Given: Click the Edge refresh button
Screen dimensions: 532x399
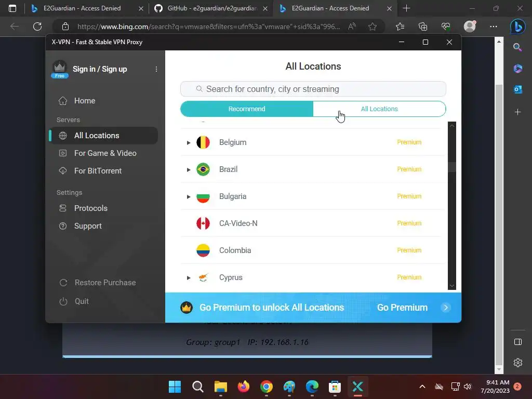Looking at the screenshot, I should point(37,26).
